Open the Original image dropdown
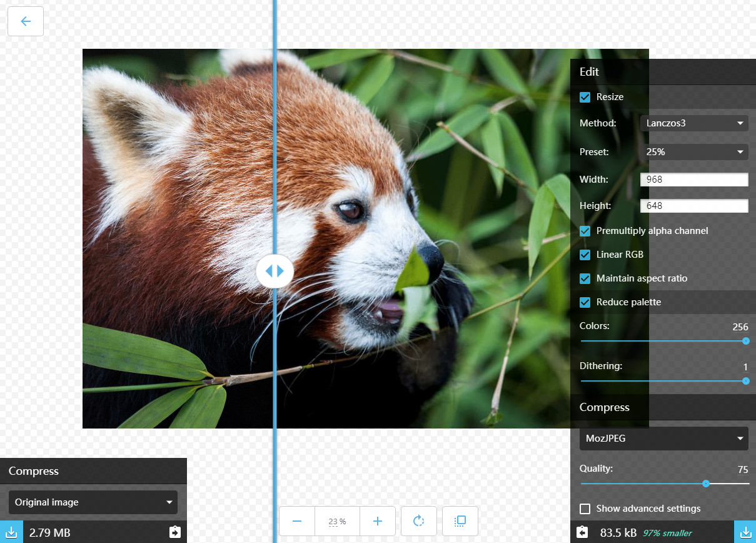Image resolution: width=756 pixels, height=543 pixels. tap(93, 502)
